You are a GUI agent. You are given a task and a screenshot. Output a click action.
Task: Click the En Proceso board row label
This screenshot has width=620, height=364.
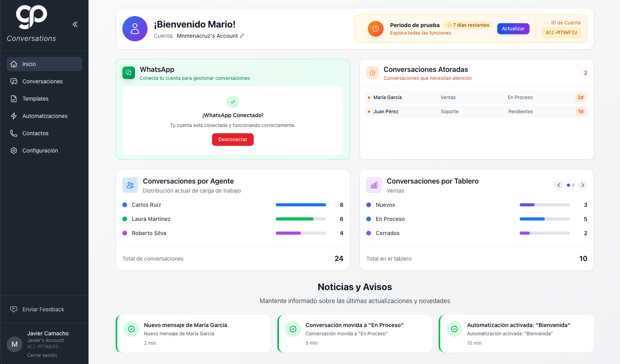(x=390, y=219)
